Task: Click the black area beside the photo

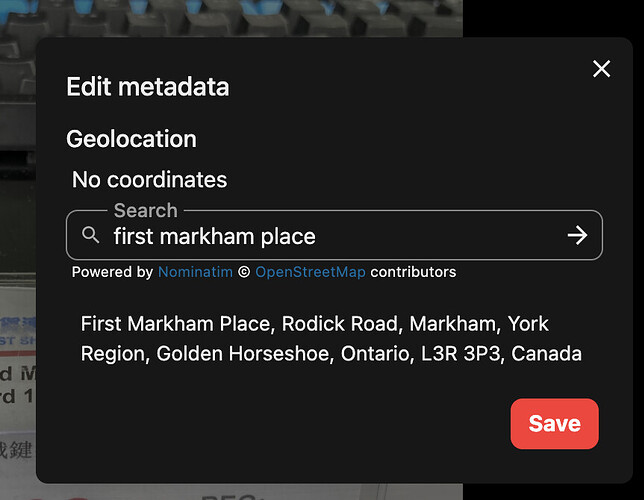Action: click(553, 18)
